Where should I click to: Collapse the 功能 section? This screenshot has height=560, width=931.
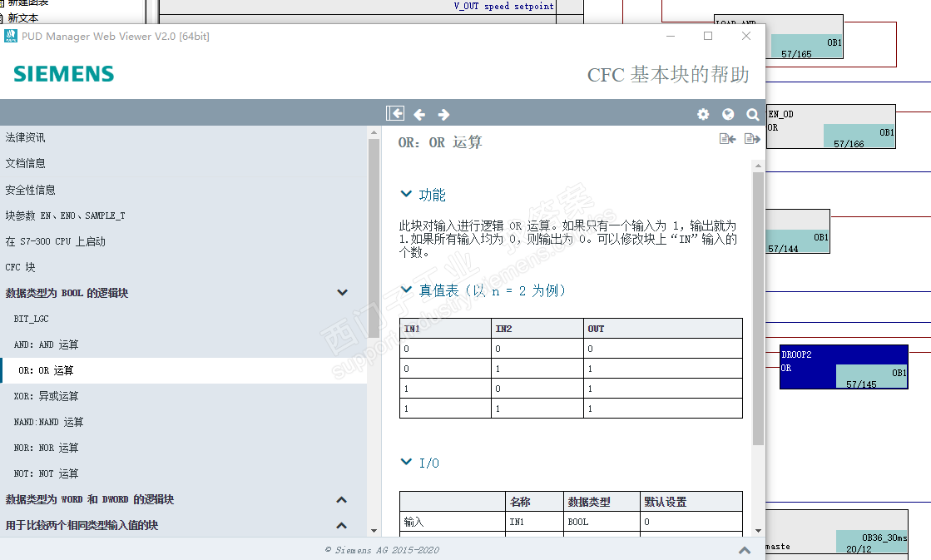coord(406,194)
